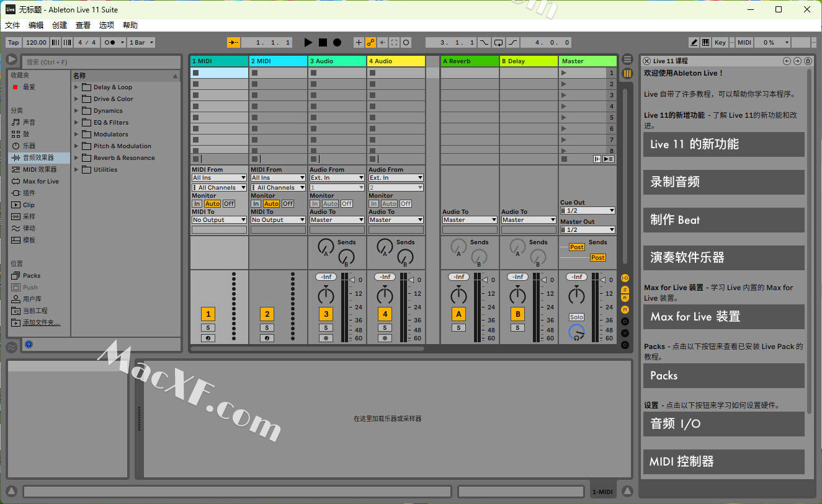The image size is (822, 504).
Task: Open the 帮助 menu
Action: [x=130, y=25]
